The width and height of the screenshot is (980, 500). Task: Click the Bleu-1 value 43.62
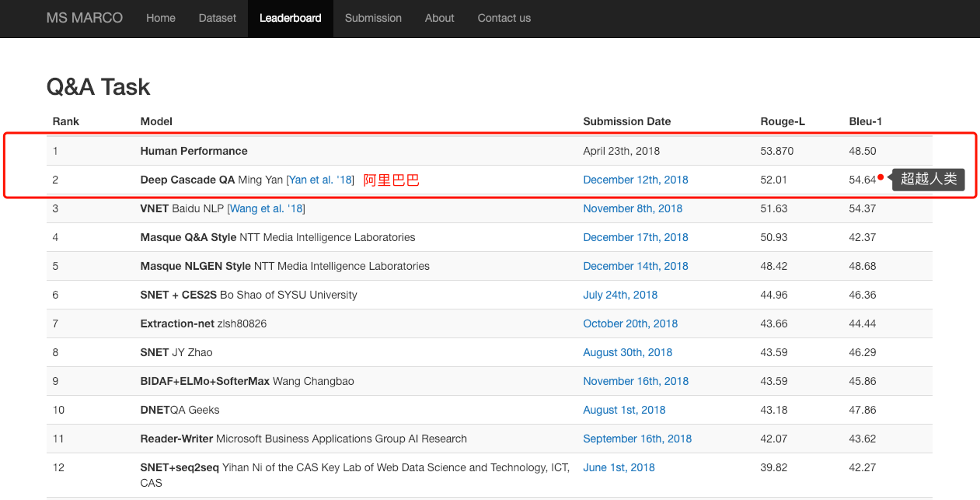863,439
